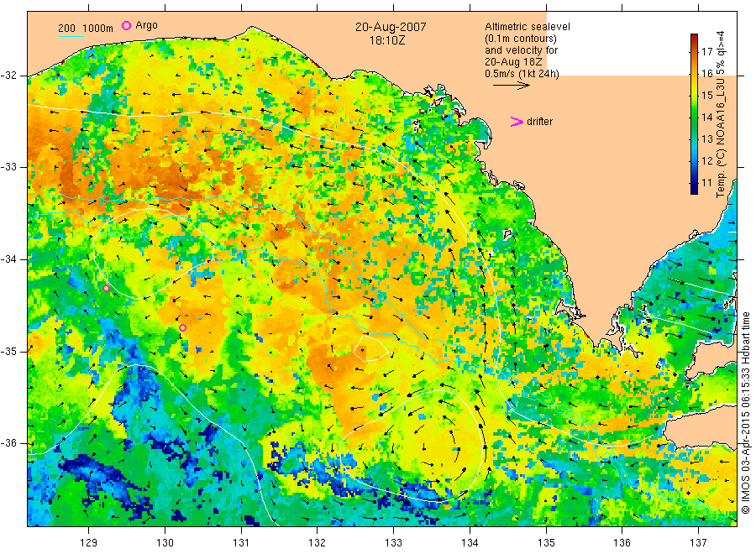
Task: Click the longitude label 136
Action: [622, 543]
